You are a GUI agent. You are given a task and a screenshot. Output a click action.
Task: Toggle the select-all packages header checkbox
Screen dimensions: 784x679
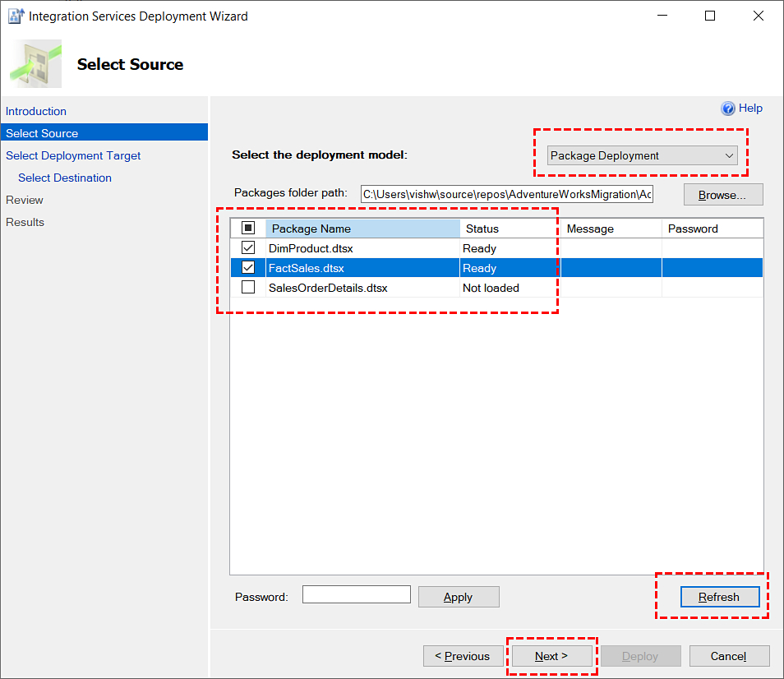point(248,228)
